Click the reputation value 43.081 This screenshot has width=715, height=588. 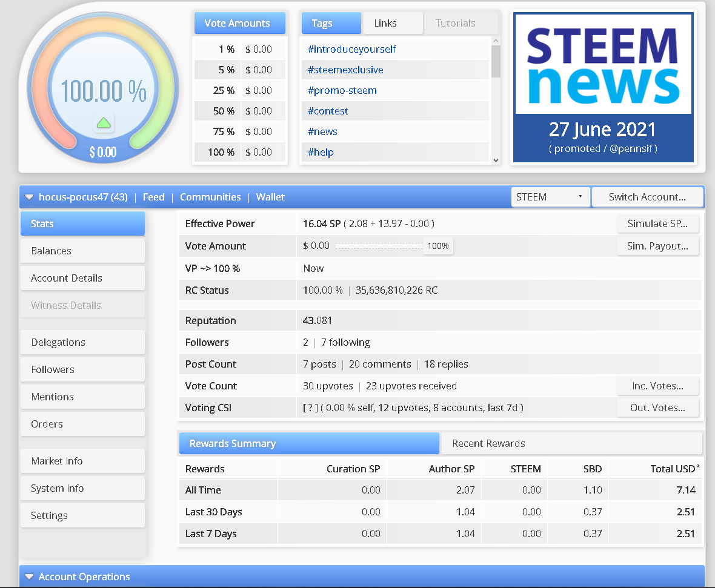(x=318, y=321)
